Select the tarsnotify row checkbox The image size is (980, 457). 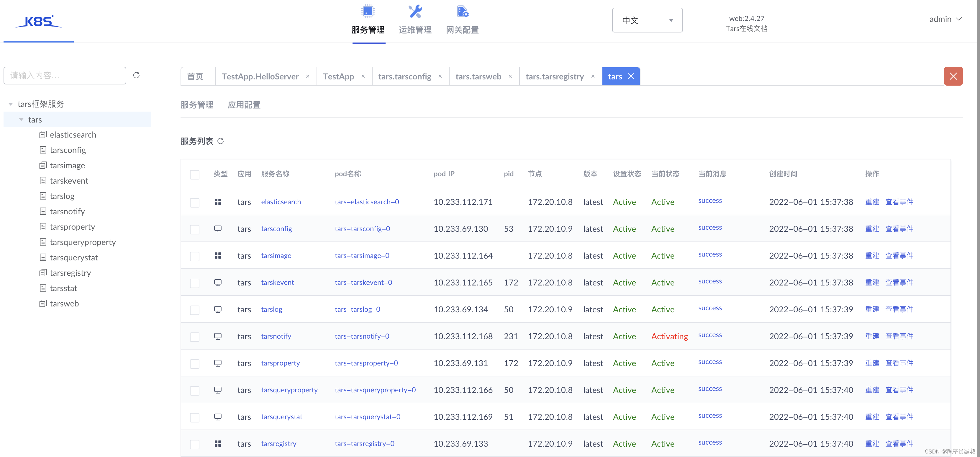[x=195, y=337]
